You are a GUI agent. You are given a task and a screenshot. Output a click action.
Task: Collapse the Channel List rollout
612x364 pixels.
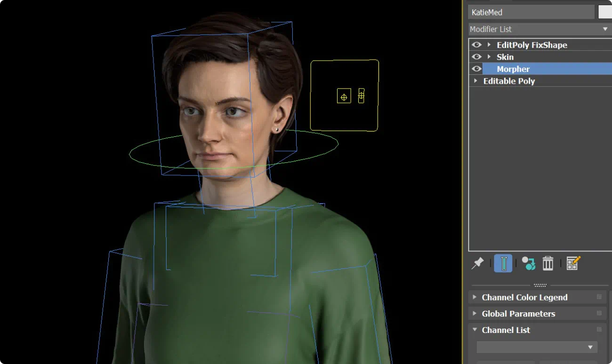[475, 330]
